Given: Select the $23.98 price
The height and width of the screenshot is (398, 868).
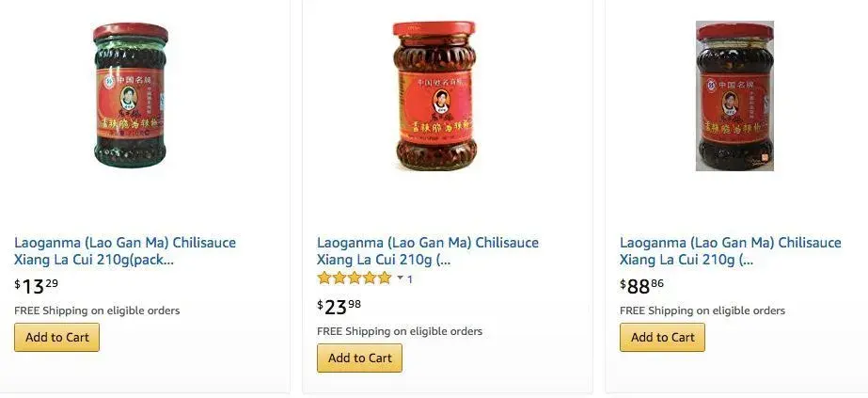Looking at the screenshot, I should (339, 306).
